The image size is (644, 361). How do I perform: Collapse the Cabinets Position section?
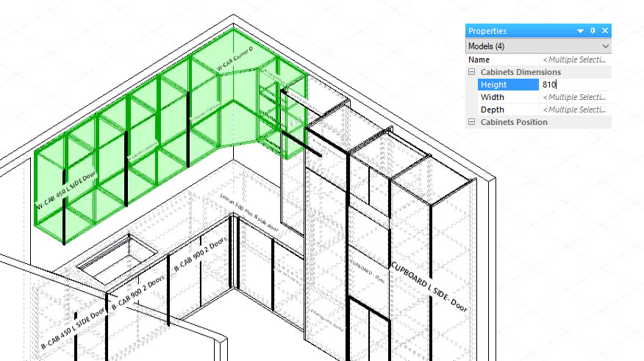pyautogui.click(x=471, y=122)
